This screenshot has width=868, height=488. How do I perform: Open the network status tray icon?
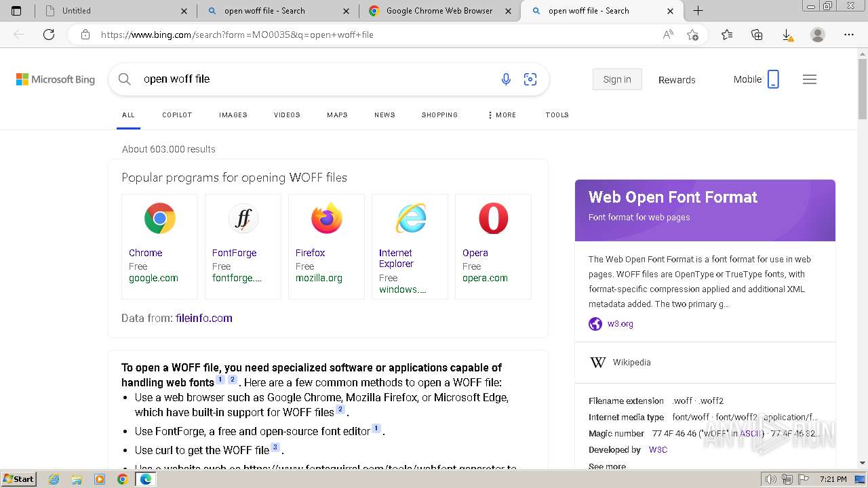pyautogui.click(x=787, y=479)
